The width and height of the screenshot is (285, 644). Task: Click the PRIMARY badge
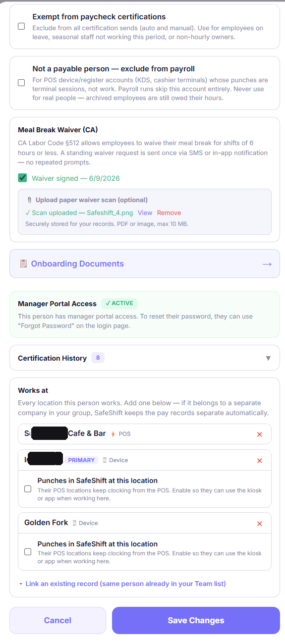click(81, 460)
